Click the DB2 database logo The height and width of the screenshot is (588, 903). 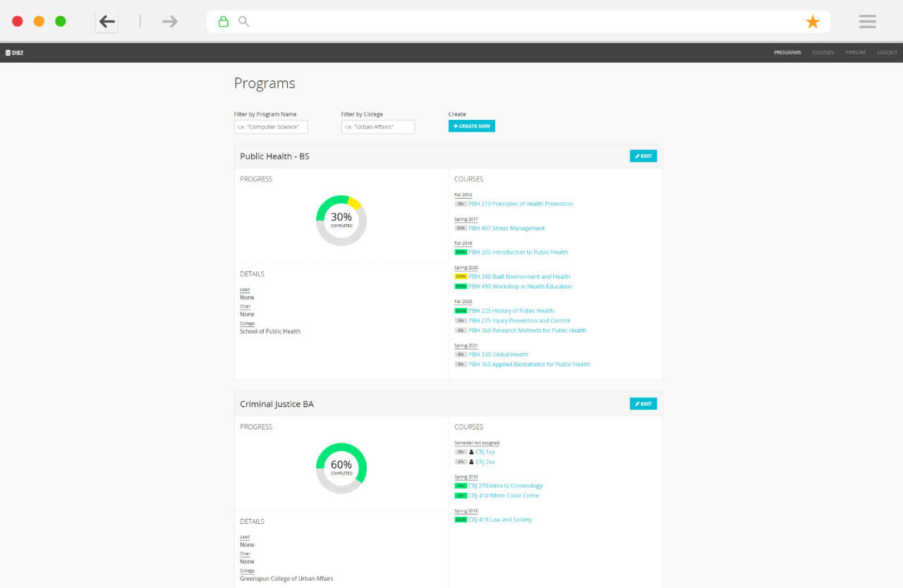(14, 53)
